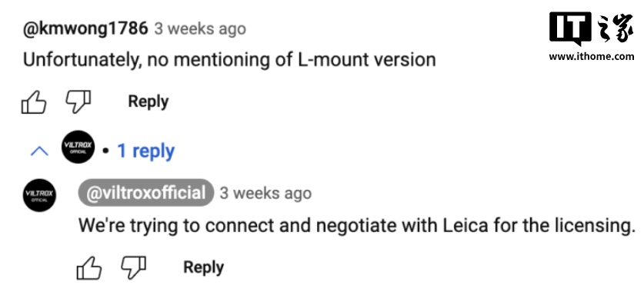
Task: Reply to @kmwong1786's comment
Action: click(x=148, y=101)
